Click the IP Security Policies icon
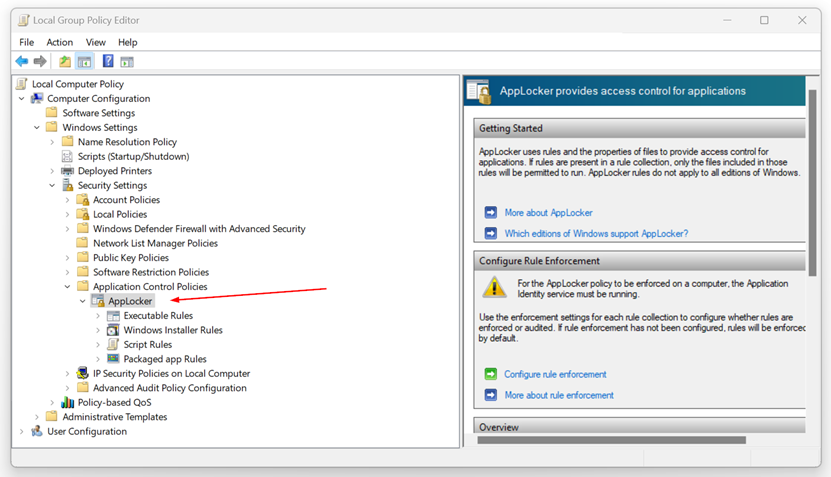The image size is (831, 477). [83, 373]
